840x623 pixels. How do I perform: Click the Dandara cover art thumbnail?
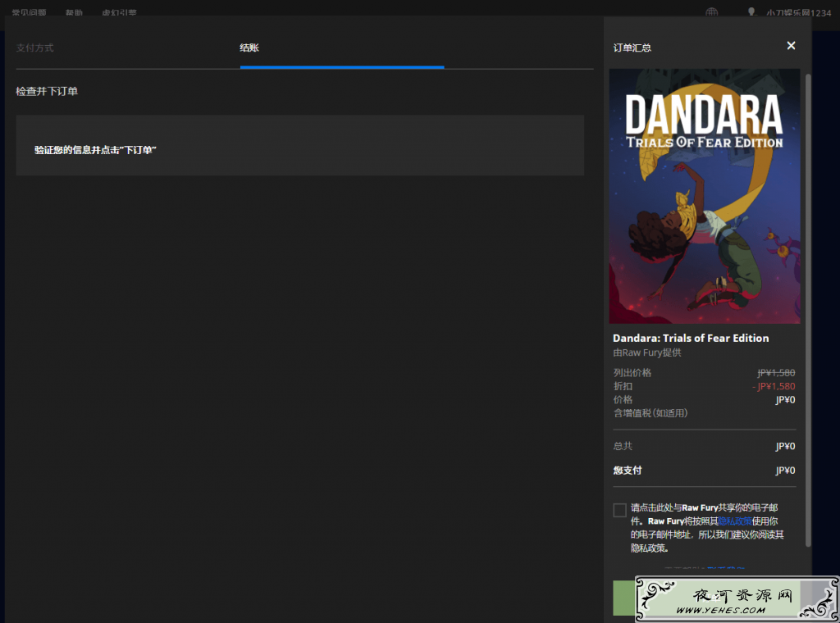[x=705, y=196]
